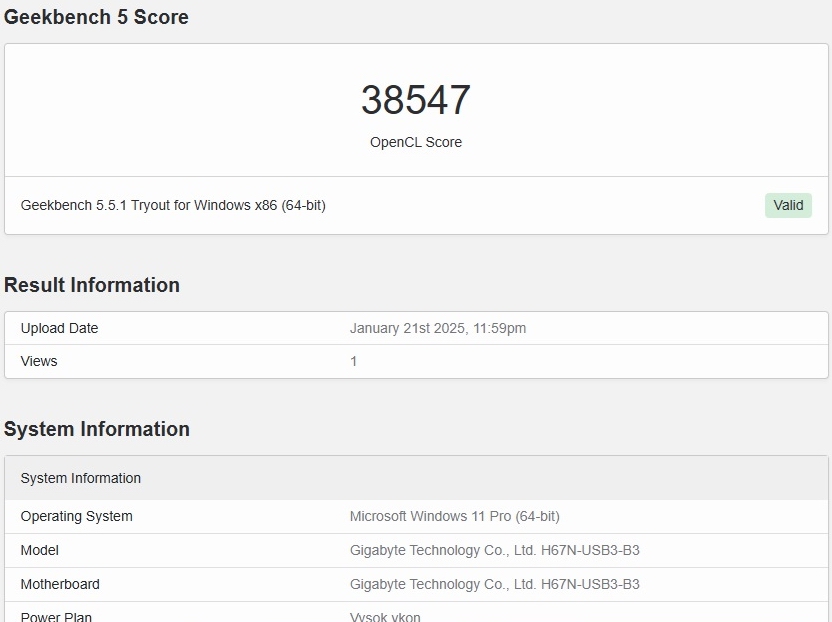Image resolution: width=832 pixels, height=622 pixels.
Task: Click the Geekbench 5 Score heading
Action: click(x=96, y=17)
